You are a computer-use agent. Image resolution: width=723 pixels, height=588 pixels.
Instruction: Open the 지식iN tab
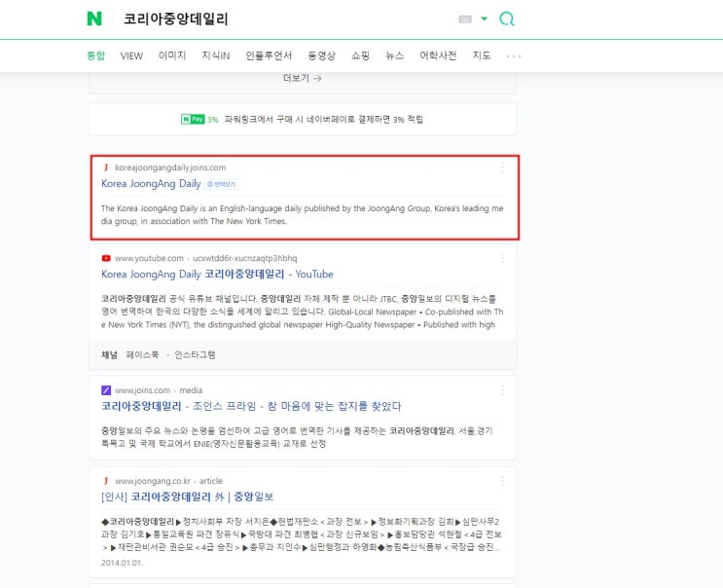[x=215, y=55]
